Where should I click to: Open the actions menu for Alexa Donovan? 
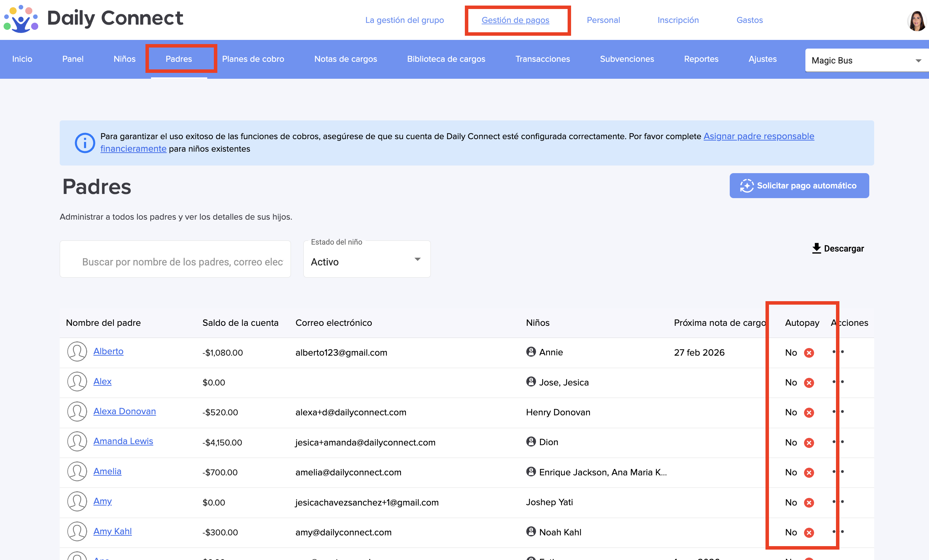[x=838, y=412]
